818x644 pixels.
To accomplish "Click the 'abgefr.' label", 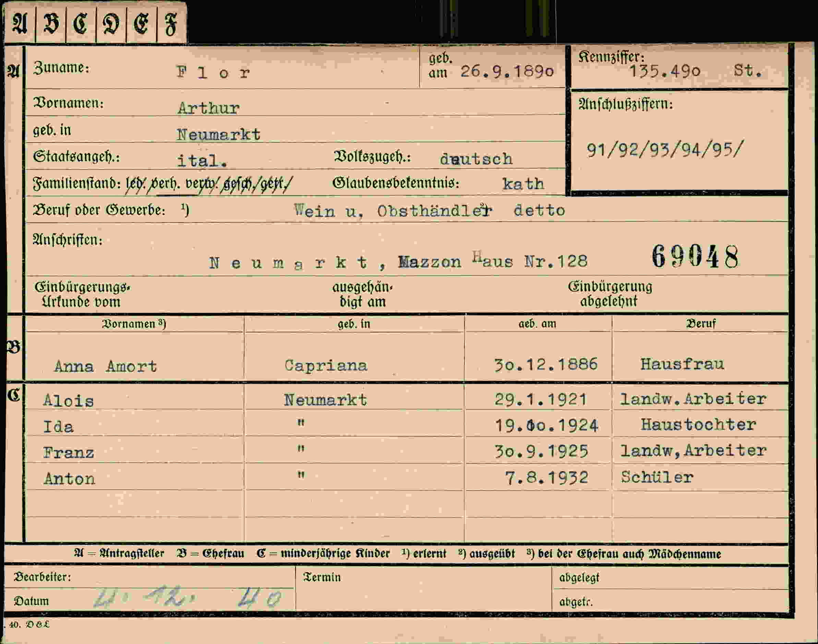I will coord(576,602).
